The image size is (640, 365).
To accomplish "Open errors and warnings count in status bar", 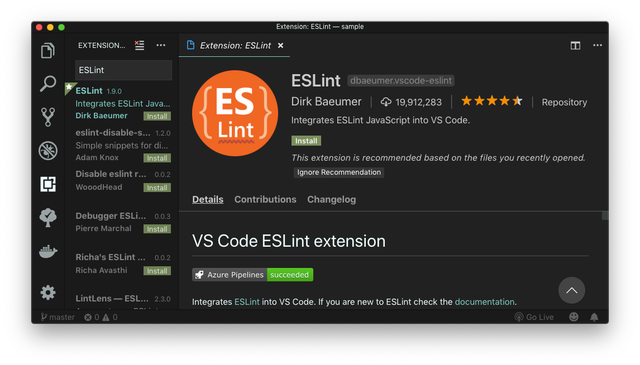I will [101, 317].
